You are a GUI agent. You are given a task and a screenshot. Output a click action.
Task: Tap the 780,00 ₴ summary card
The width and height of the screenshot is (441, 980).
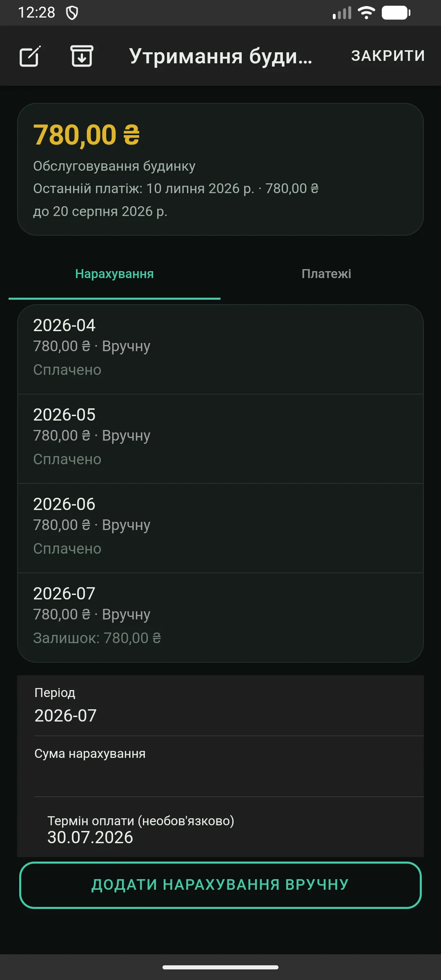coord(220,169)
